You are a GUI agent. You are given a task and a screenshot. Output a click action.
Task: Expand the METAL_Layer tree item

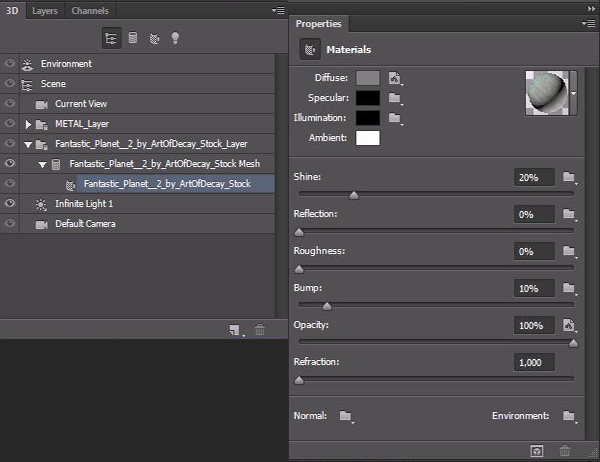28,124
